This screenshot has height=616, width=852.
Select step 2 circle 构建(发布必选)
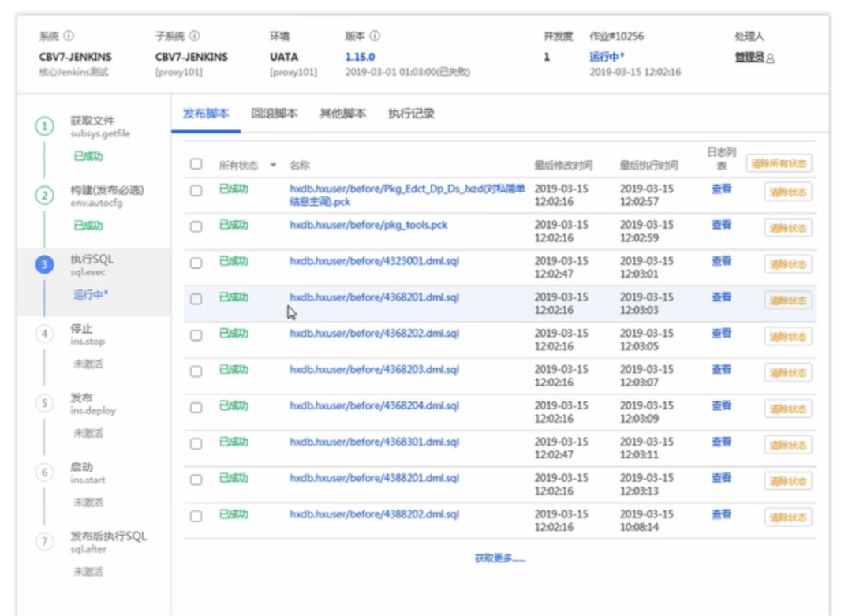46,196
